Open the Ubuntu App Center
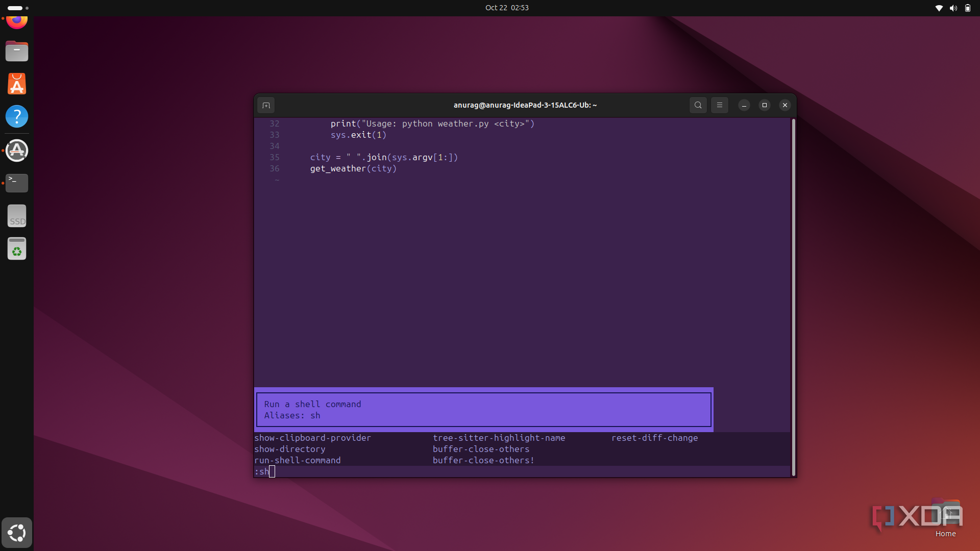The image size is (980, 551). [x=17, y=84]
